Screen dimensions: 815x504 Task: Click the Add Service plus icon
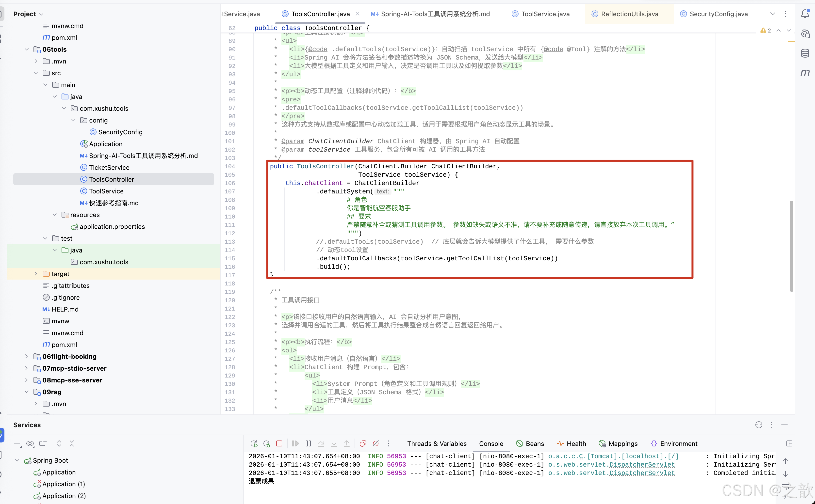(x=17, y=444)
